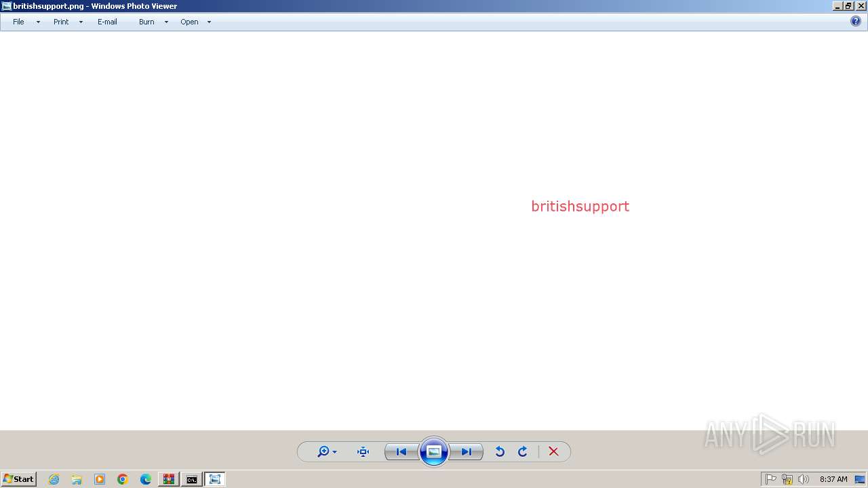868x488 pixels.
Task: Open the Burn menu
Action: 146,22
